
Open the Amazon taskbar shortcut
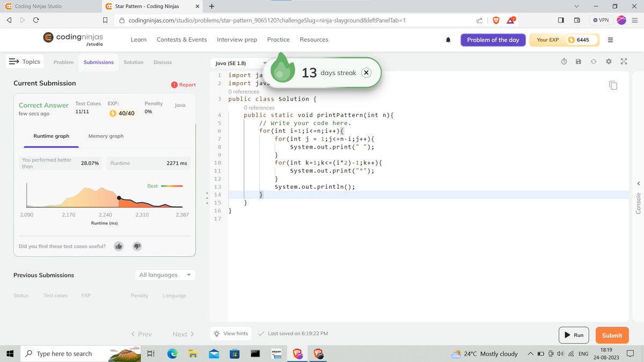[x=276, y=353]
